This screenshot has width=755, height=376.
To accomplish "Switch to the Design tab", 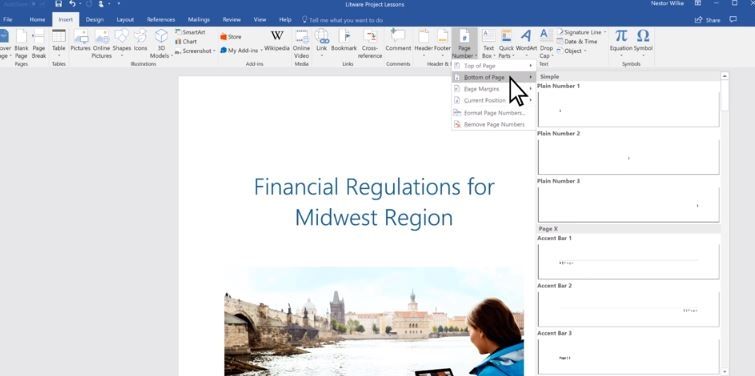I will (x=94, y=20).
